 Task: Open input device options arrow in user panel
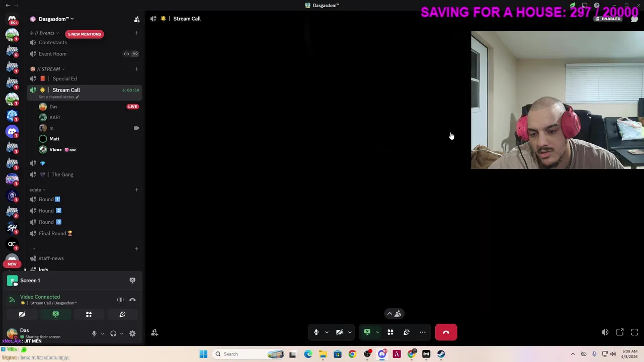103,334
